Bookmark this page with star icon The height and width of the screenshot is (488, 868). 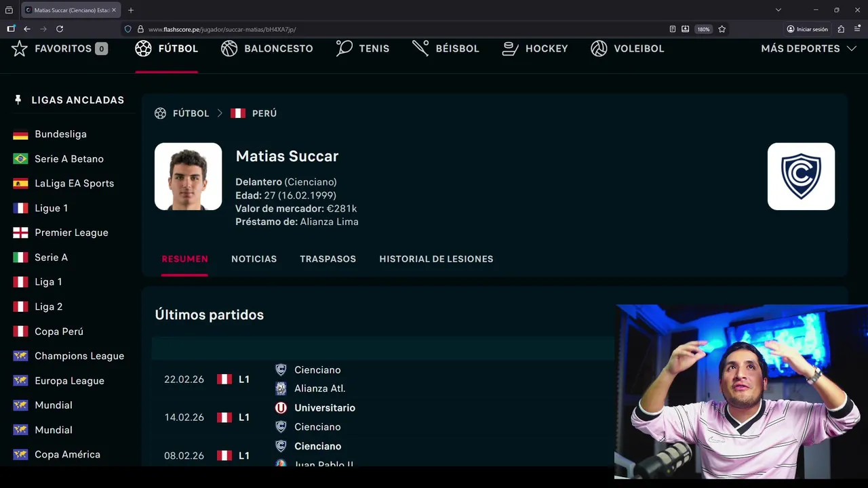tap(722, 29)
